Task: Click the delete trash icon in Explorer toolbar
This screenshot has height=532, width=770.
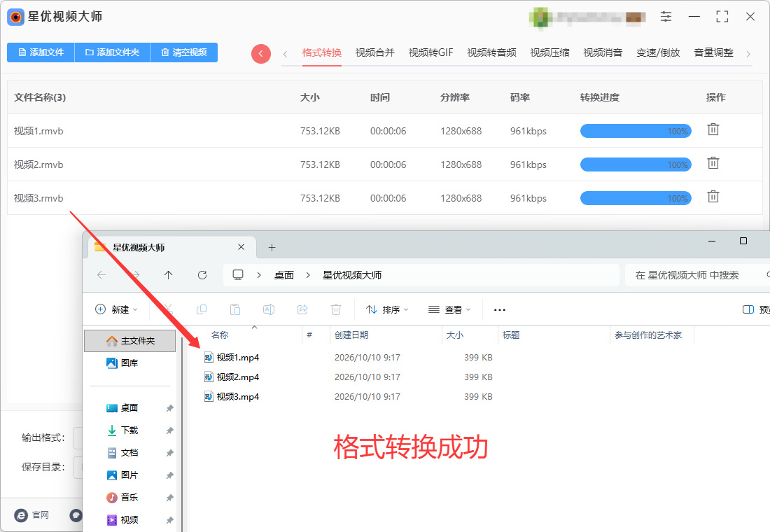Action: [x=336, y=309]
